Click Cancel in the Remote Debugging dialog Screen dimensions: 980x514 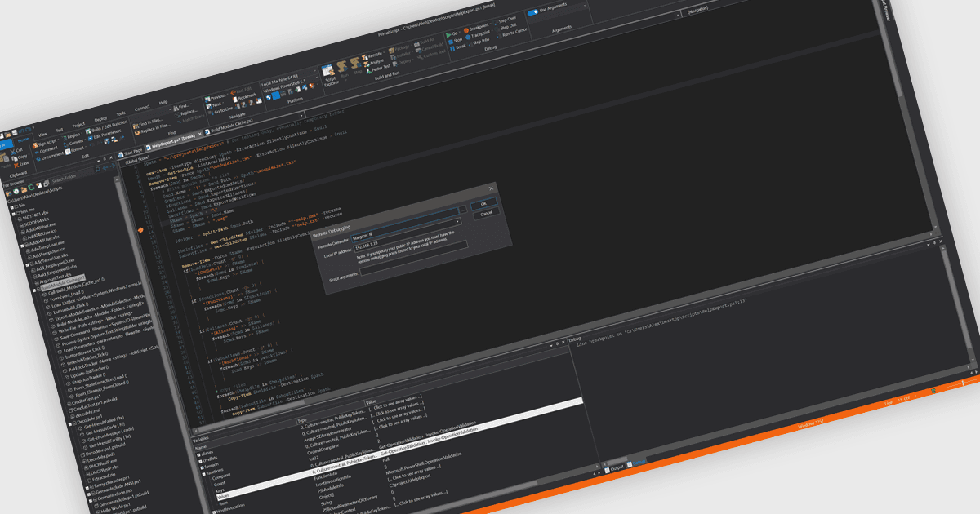pos(487,214)
